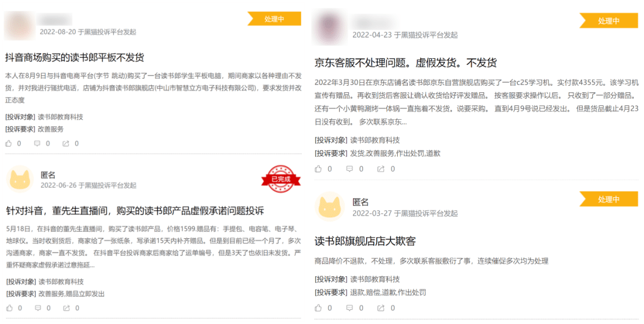Open complaint titled 京东客服不处理问题。虚假发货。不发货
The height and width of the screenshot is (324, 644).
click(405, 63)
